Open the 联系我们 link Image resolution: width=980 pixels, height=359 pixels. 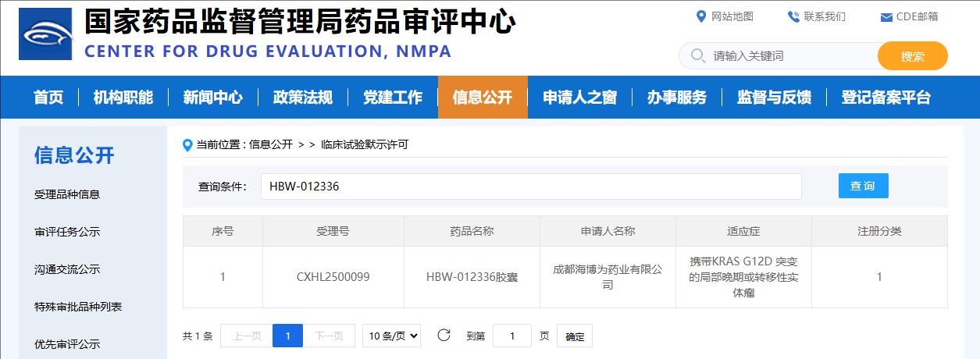pyautogui.click(x=825, y=16)
